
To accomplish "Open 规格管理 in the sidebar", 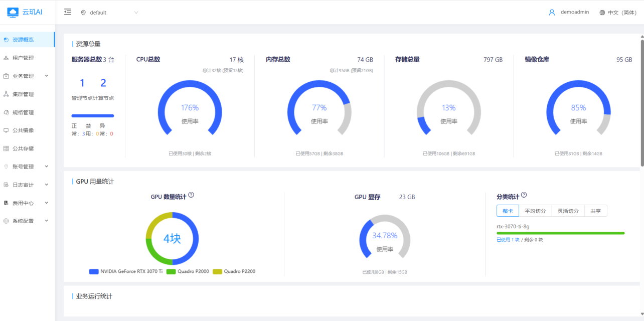I will [x=23, y=112].
